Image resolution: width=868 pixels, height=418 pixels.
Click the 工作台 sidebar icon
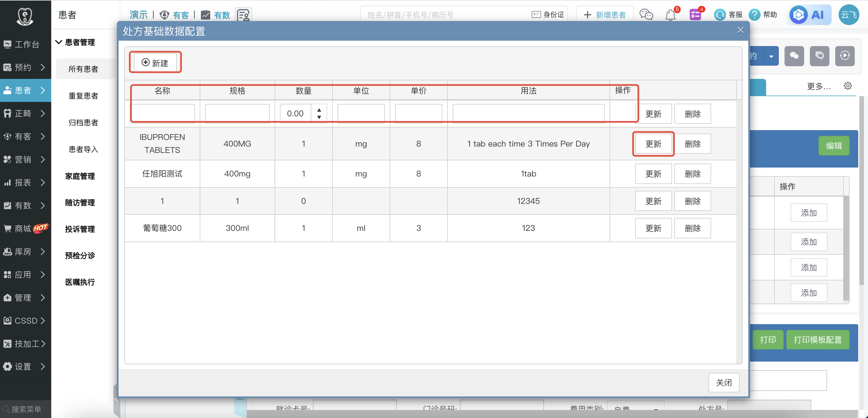point(7,44)
